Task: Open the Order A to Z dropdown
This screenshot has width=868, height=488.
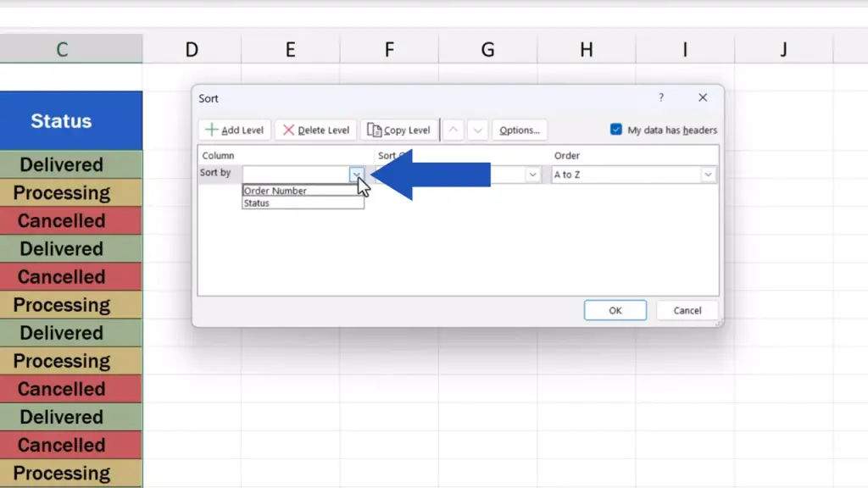Action: [708, 175]
